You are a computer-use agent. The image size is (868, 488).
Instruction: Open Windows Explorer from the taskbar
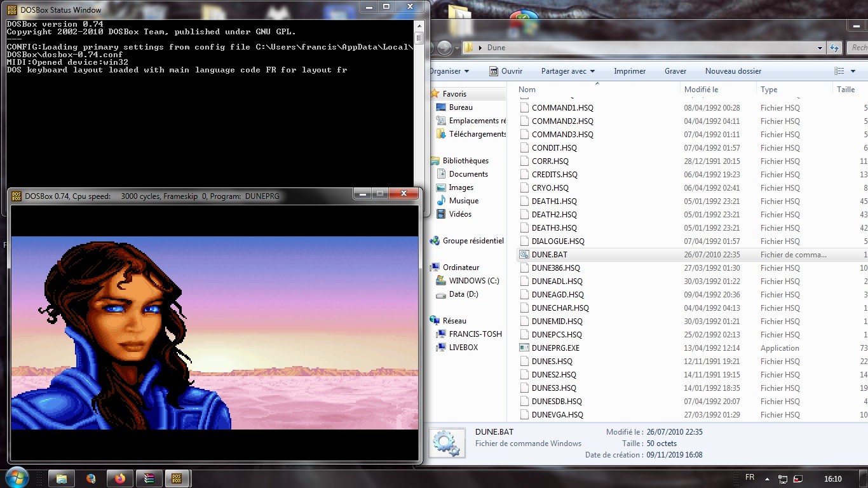click(62, 478)
